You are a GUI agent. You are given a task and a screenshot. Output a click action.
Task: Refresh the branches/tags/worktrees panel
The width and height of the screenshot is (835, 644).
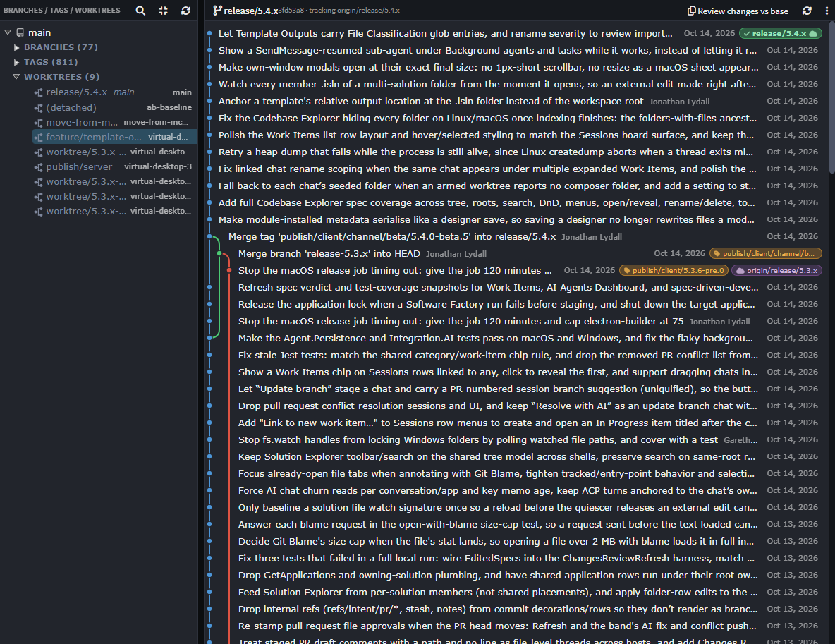pyautogui.click(x=186, y=11)
